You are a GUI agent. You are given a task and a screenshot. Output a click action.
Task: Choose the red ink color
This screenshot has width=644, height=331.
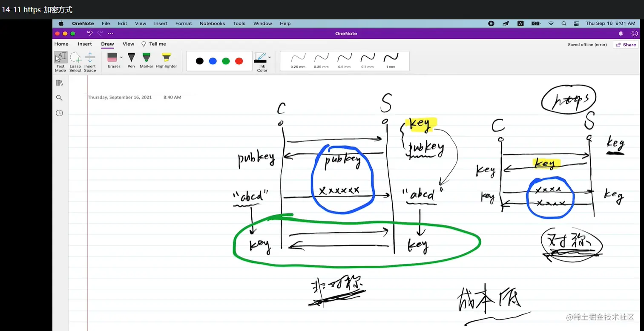tap(239, 61)
